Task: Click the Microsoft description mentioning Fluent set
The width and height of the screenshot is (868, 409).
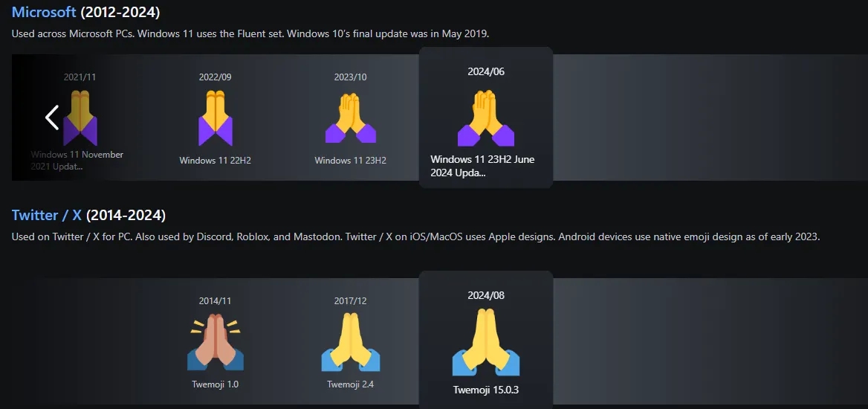Action: coord(250,33)
